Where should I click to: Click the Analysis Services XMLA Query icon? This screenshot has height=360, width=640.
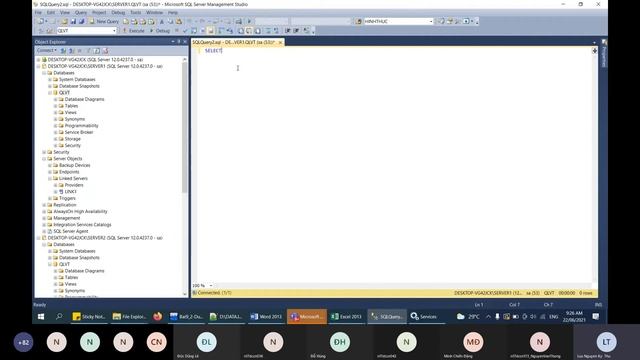[151, 21]
